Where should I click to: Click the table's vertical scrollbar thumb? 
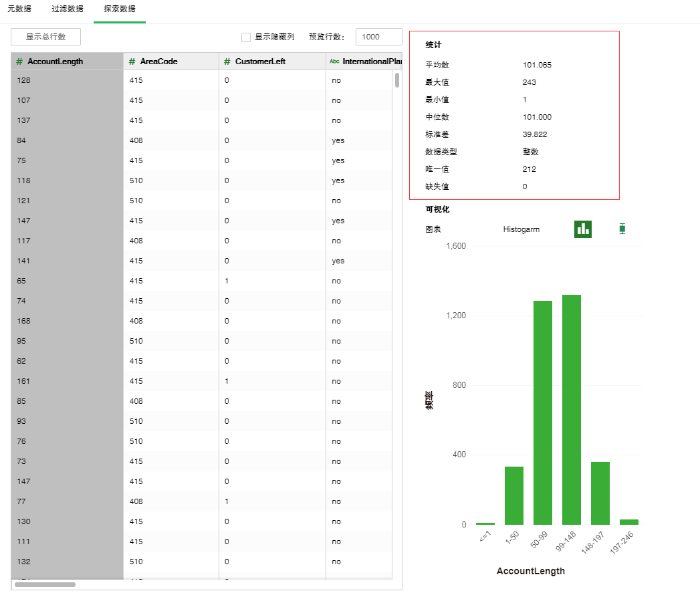(397, 81)
